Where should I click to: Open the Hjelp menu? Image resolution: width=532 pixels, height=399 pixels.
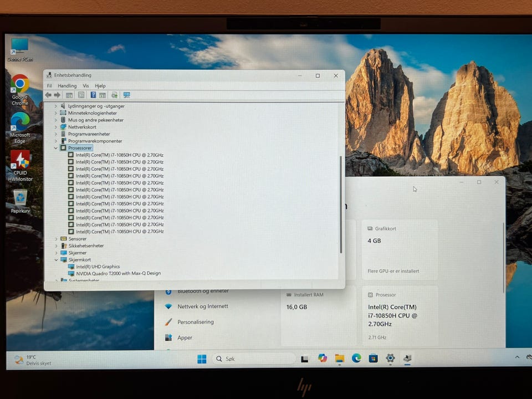pos(100,86)
